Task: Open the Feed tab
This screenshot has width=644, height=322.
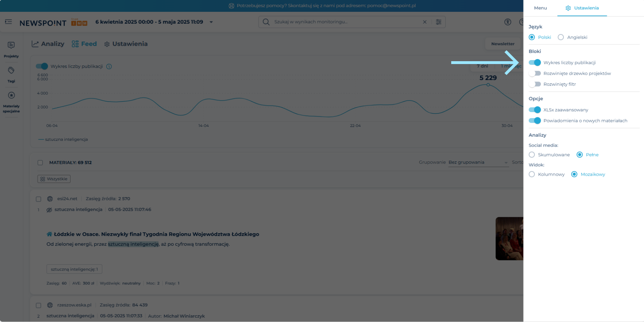Action: click(x=84, y=44)
